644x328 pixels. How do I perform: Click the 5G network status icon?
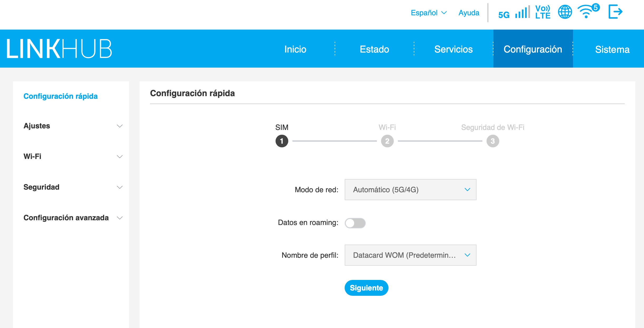tap(504, 15)
